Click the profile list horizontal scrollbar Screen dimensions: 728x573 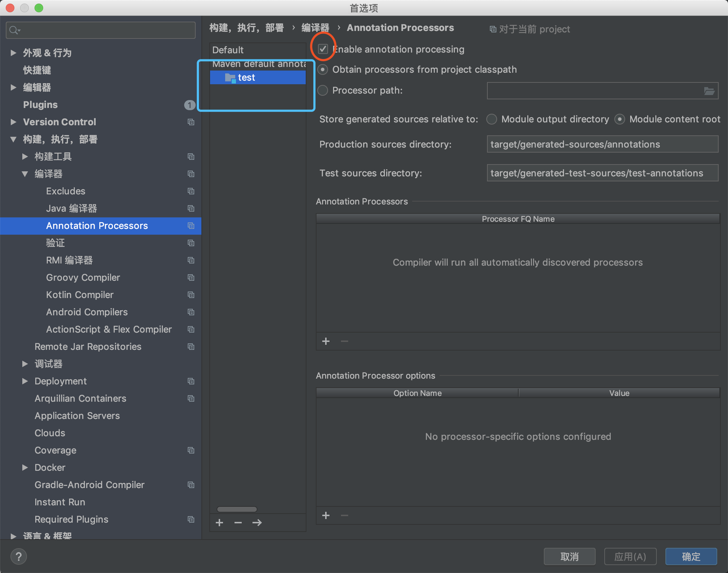click(237, 509)
